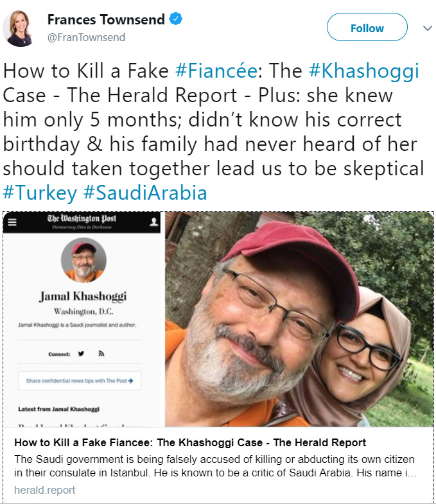Open the Herald Report article headline
The height and width of the screenshot is (504, 436).
point(190,442)
